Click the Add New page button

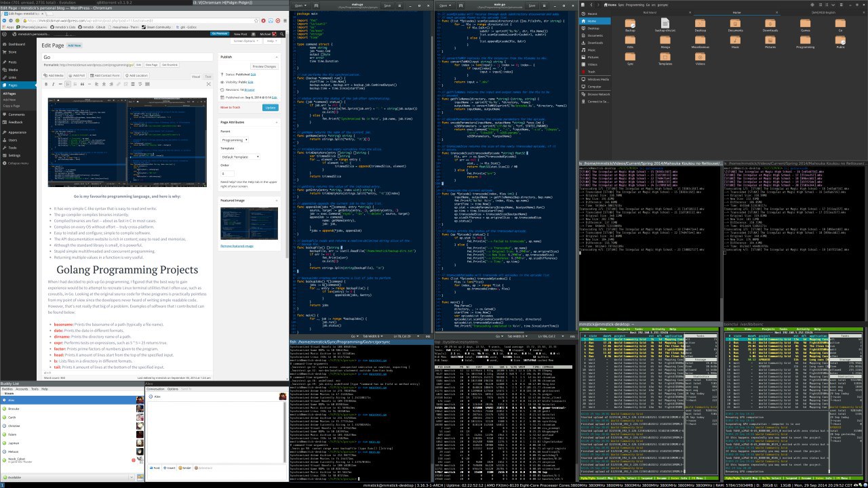(74, 45)
